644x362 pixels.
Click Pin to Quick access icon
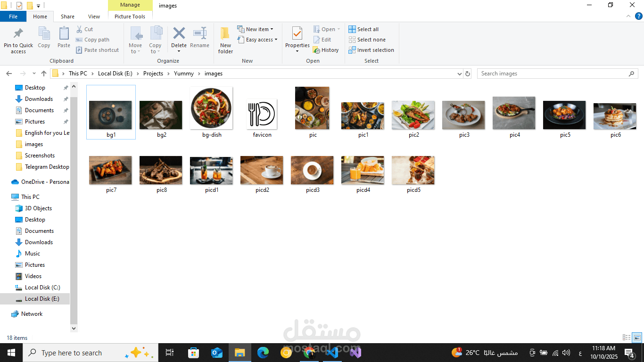(x=18, y=33)
